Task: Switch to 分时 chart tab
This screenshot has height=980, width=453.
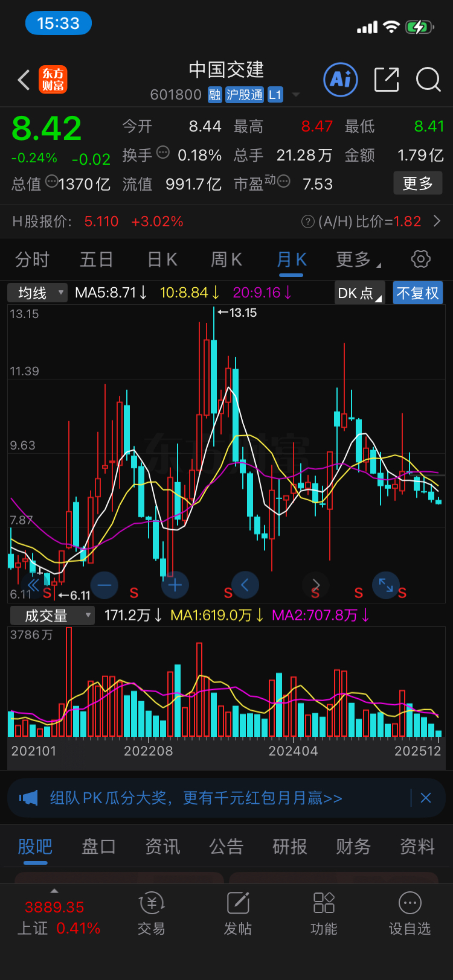Action: (x=32, y=259)
